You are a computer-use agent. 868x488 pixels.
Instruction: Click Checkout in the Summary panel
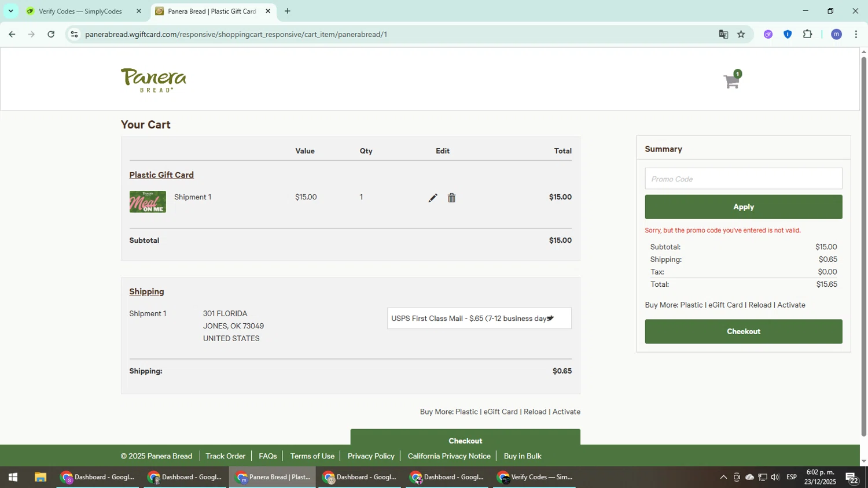pos(744,331)
